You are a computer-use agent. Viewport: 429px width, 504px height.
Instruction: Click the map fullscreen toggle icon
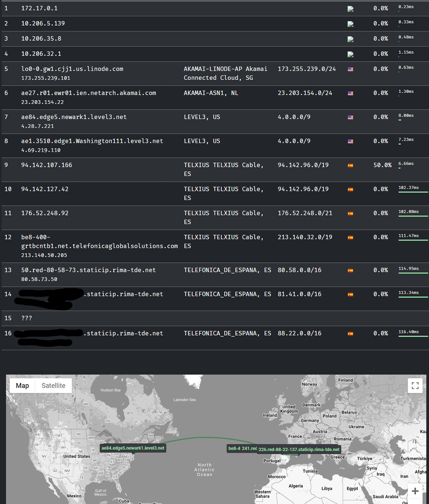pos(415,386)
